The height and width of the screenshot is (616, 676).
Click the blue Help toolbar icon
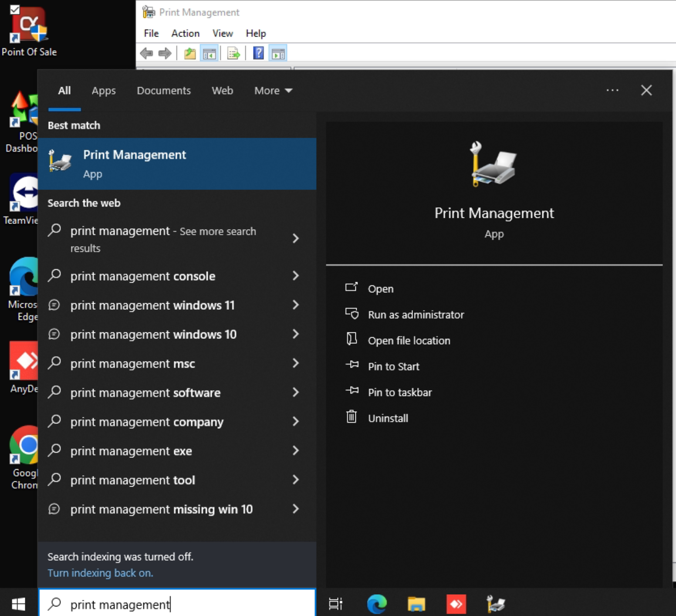pyautogui.click(x=258, y=54)
